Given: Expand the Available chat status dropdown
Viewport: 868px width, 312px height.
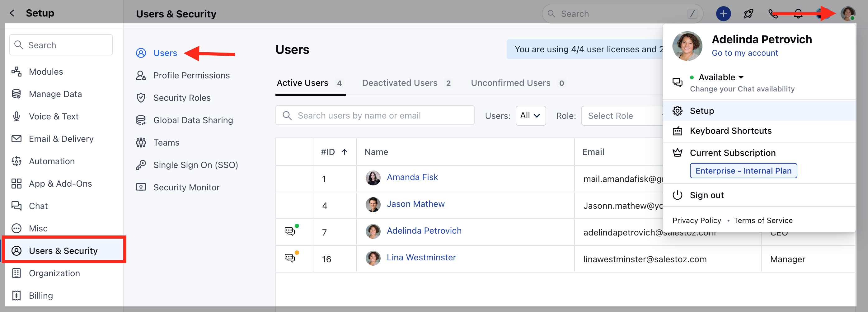Looking at the screenshot, I should point(741,77).
